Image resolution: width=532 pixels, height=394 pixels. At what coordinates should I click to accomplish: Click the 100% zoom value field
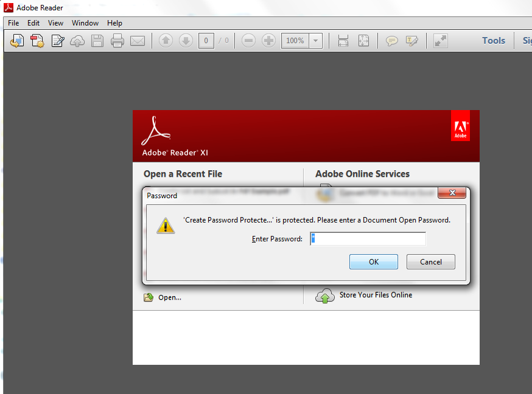tap(295, 41)
